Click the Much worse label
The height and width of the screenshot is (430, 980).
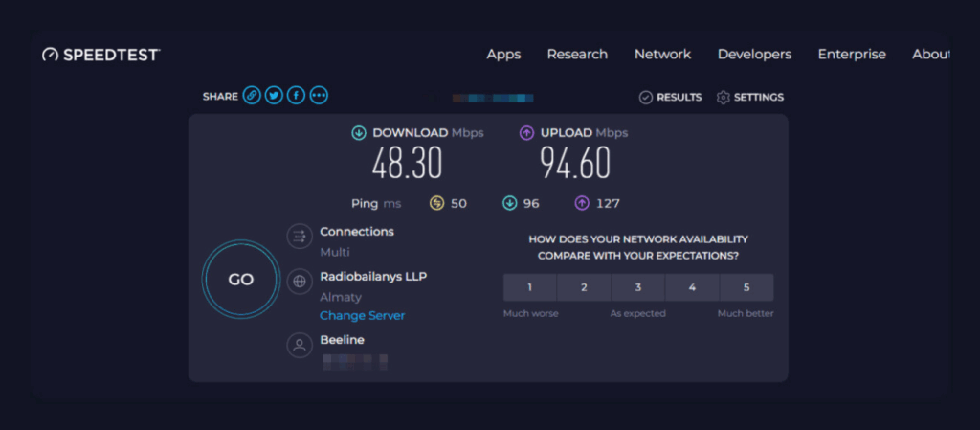coord(530,314)
